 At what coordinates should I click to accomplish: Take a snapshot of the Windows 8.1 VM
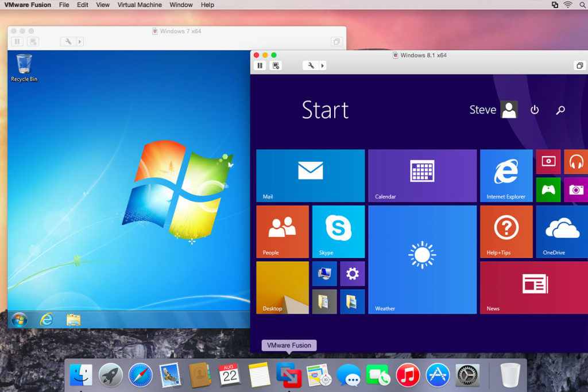click(x=276, y=65)
